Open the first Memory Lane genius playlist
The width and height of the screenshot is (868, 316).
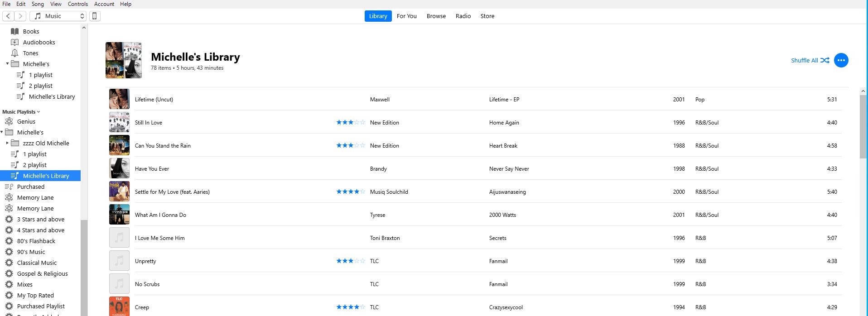[x=35, y=197]
